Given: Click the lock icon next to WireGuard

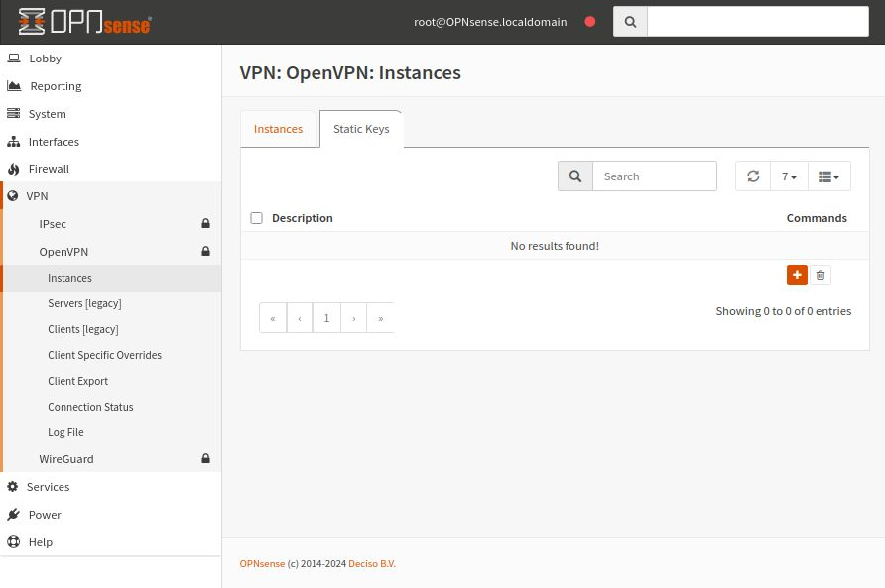Looking at the screenshot, I should 205,458.
